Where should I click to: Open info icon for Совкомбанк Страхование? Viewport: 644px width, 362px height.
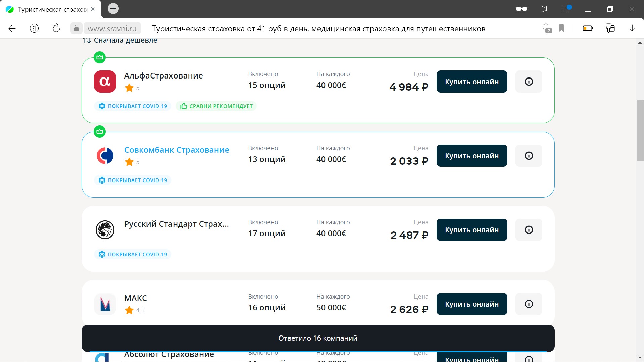[529, 156]
